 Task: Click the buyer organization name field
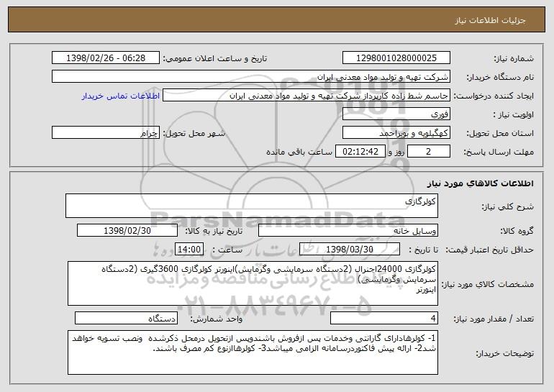click(251, 76)
